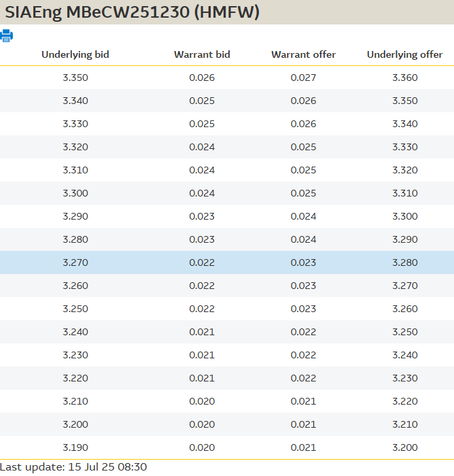
Task: Click underlying bid value 3.320
Action: (x=75, y=147)
